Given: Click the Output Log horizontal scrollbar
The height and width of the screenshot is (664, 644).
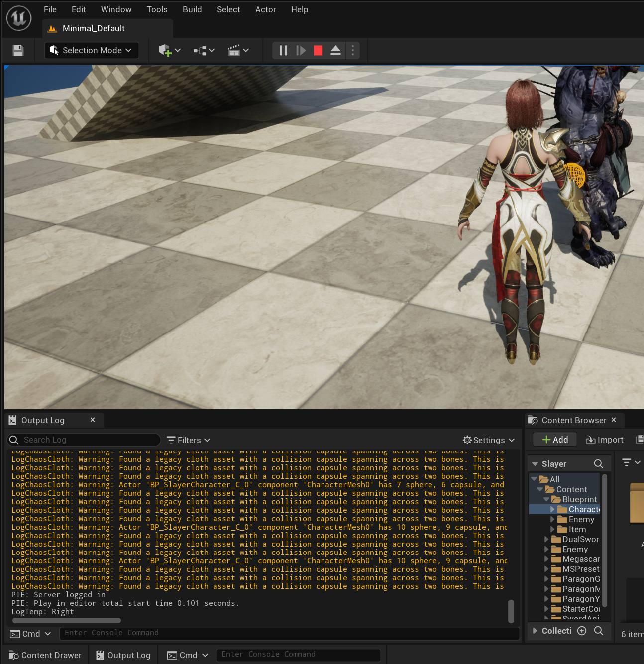Looking at the screenshot, I should (67, 621).
